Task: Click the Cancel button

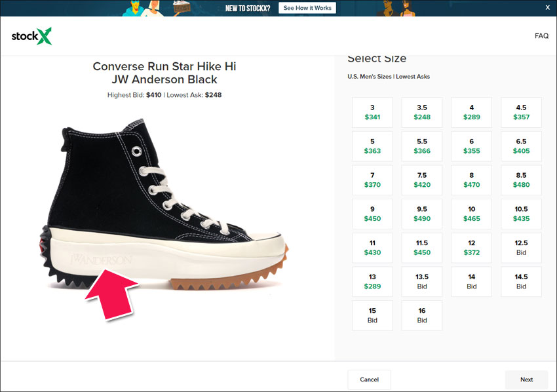Action: click(x=369, y=379)
